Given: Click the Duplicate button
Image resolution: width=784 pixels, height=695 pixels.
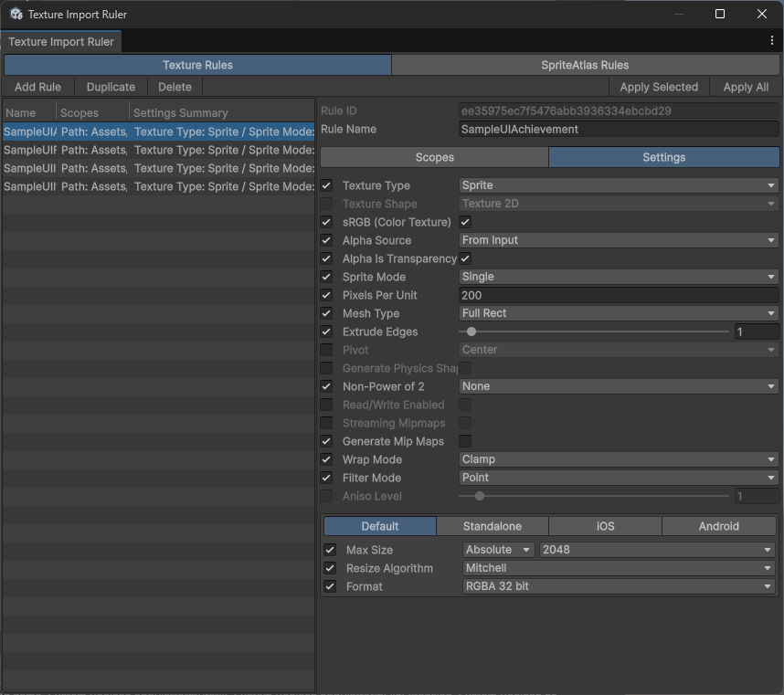Looking at the screenshot, I should click(111, 87).
